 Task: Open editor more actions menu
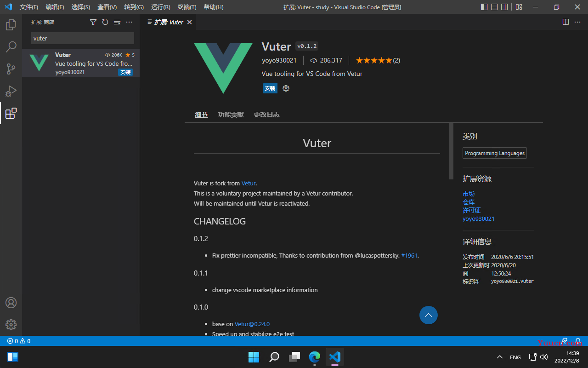pyautogui.click(x=578, y=22)
